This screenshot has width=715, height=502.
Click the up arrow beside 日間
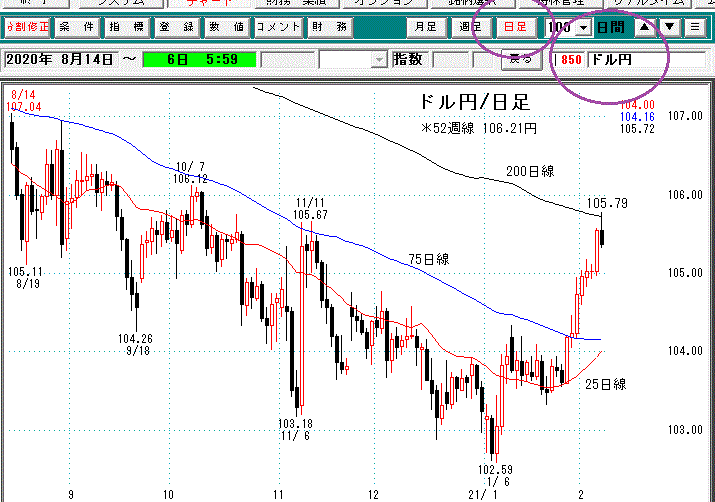tap(645, 27)
